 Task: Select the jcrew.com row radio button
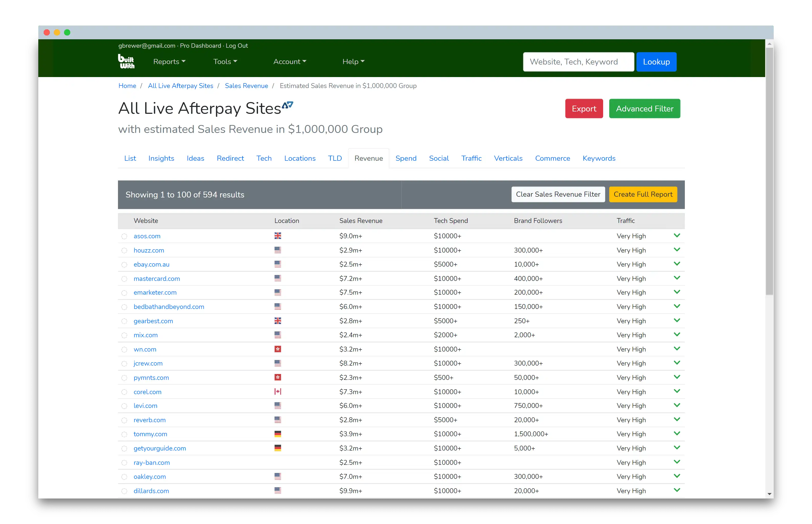click(x=124, y=364)
